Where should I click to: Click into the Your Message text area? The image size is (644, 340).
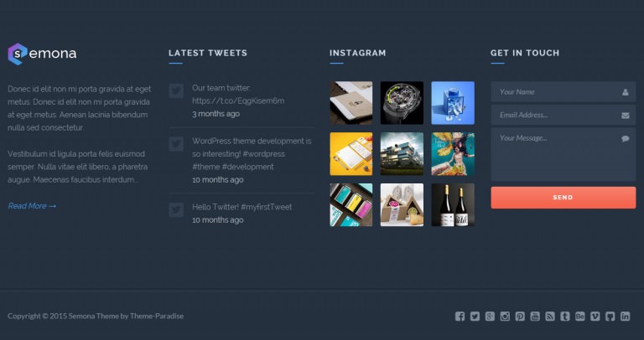coord(563,155)
